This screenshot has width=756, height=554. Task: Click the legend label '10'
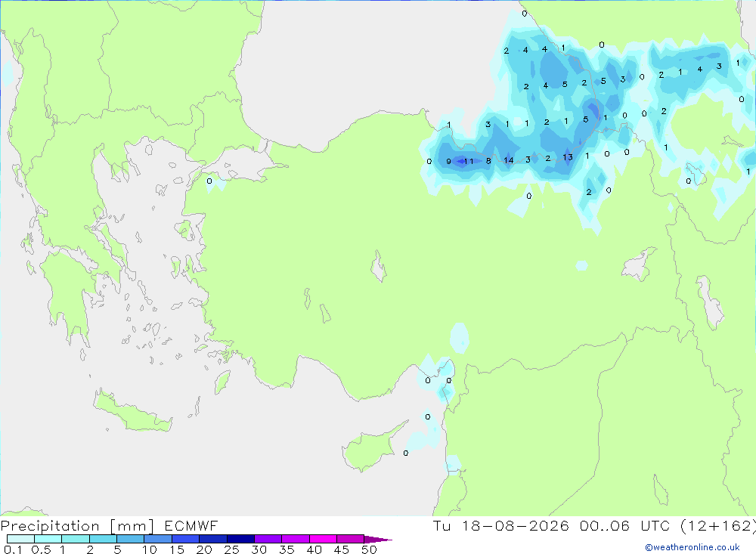pyautogui.click(x=150, y=549)
